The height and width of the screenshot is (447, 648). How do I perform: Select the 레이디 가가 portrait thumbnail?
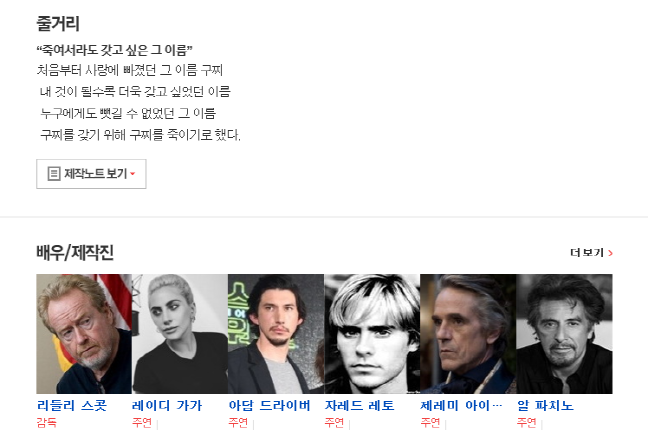coord(180,334)
